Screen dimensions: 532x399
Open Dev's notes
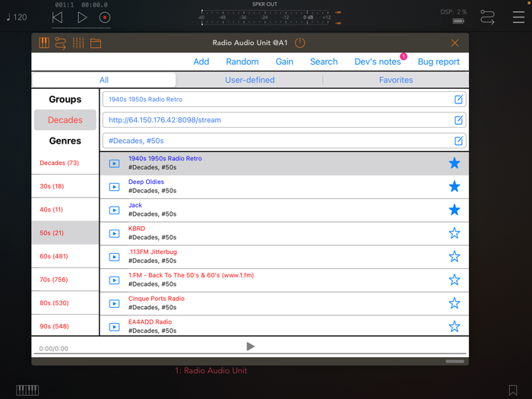pyautogui.click(x=378, y=62)
